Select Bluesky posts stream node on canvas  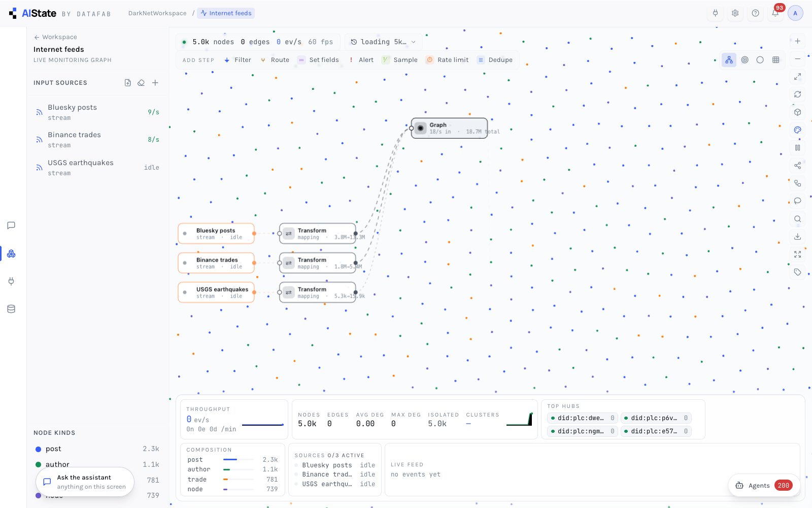[216, 234]
